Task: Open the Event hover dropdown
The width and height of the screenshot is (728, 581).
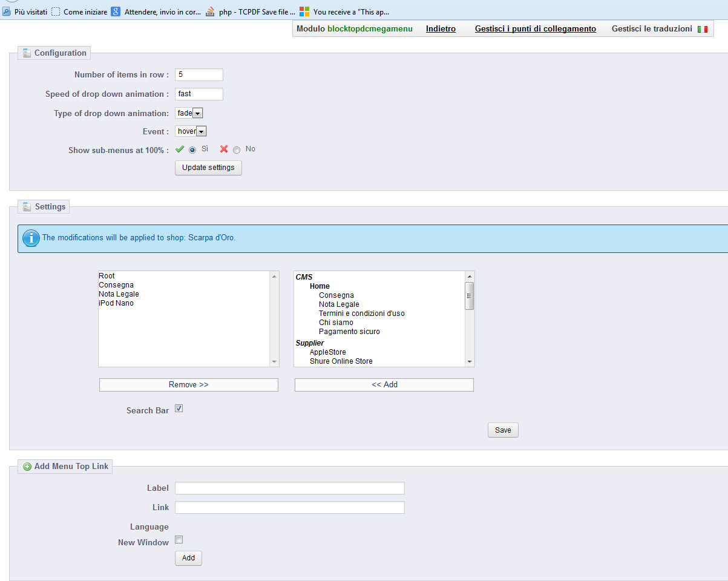Action: click(x=191, y=131)
